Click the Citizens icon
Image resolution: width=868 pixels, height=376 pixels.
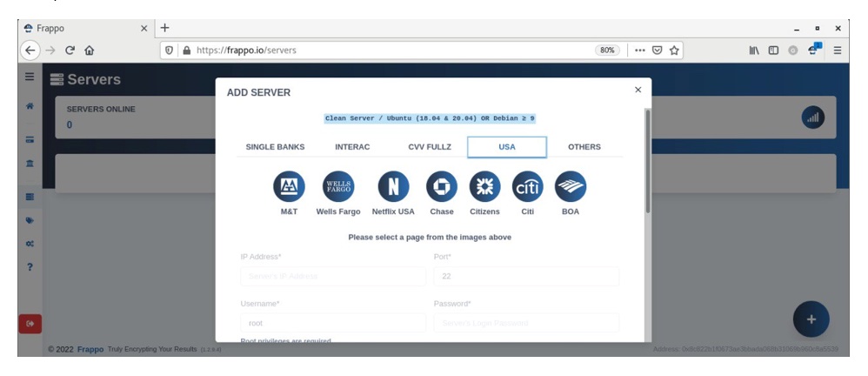click(484, 186)
